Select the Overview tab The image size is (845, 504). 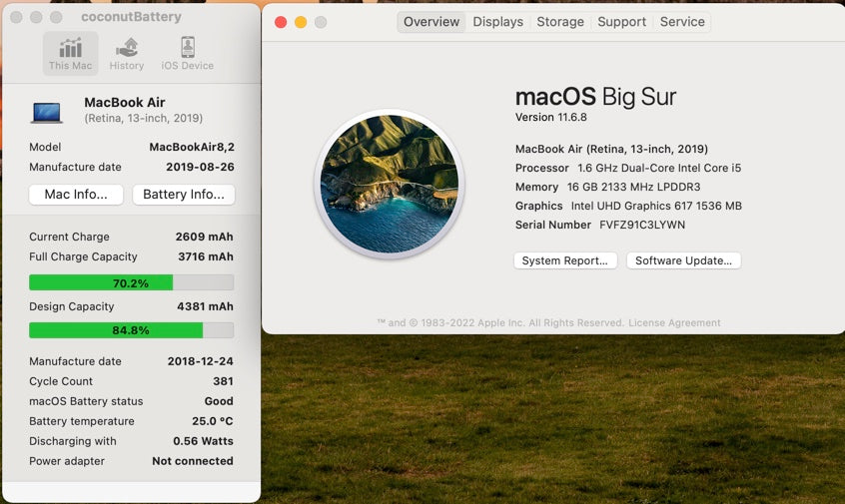click(431, 22)
